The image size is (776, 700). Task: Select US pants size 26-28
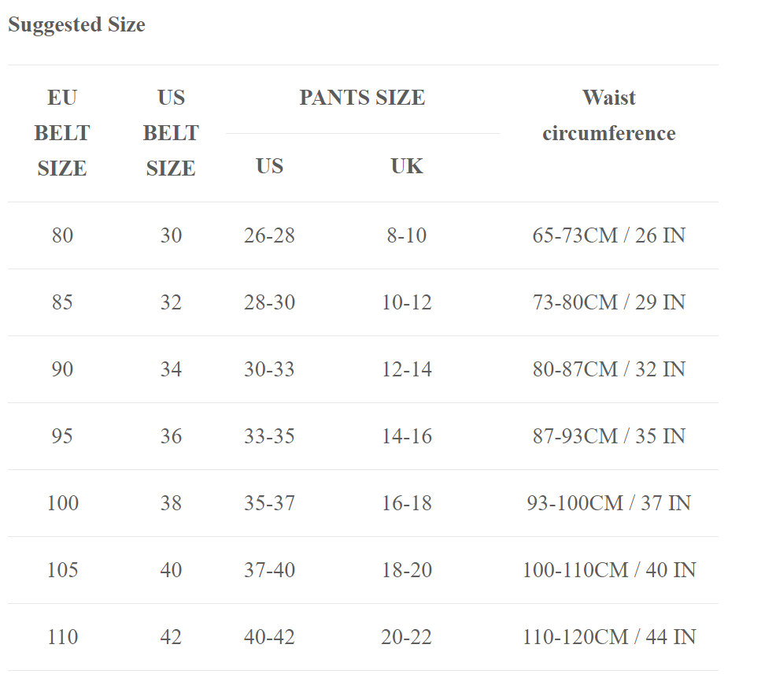point(269,235)
